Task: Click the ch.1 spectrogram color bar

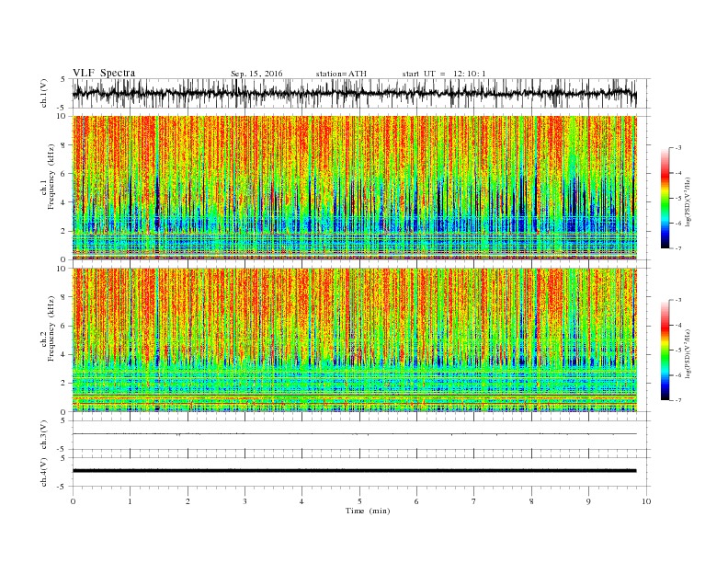Action: (665, 198)
